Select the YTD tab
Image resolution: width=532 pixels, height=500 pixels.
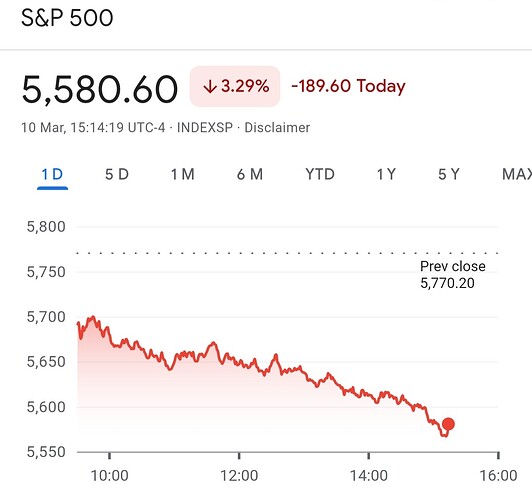pos(320,174)
